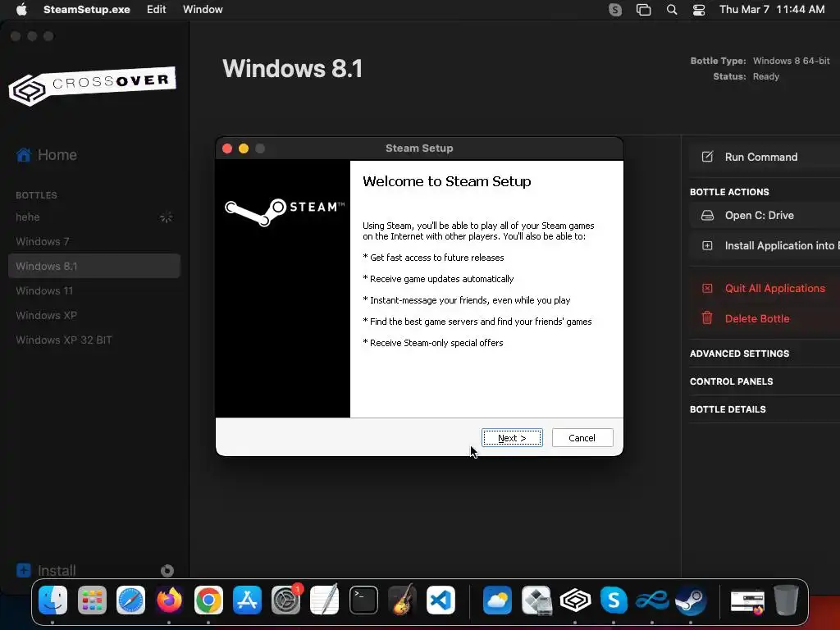Click the CrossOver logo

92,85
